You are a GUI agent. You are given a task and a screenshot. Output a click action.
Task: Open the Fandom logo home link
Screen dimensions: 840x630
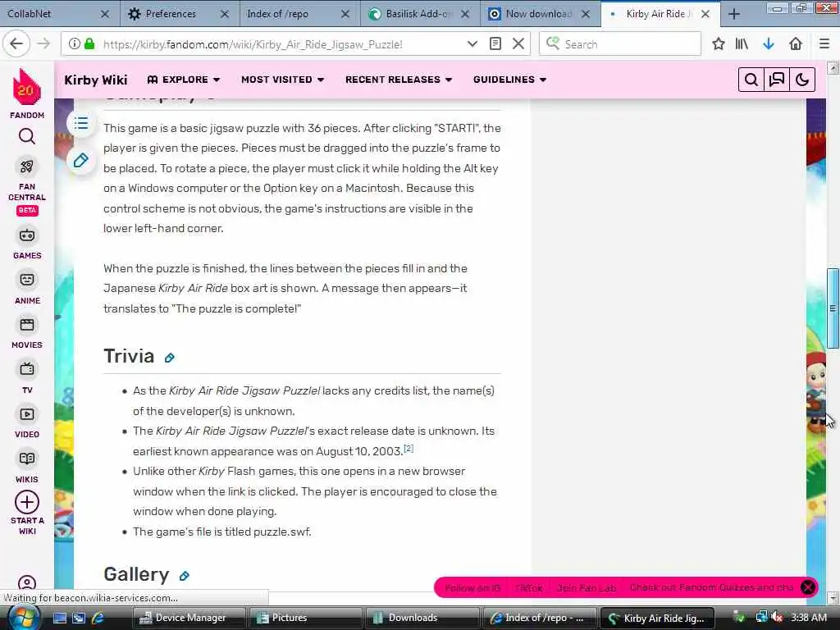point(26,87)
